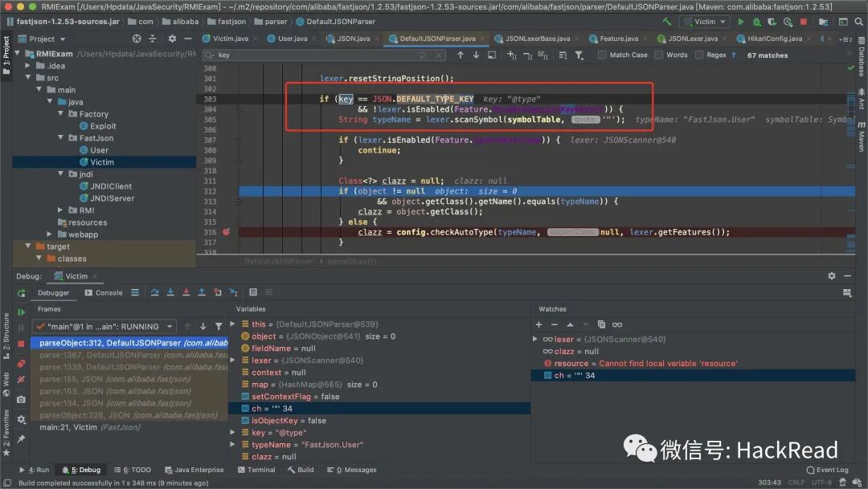Image resolution: width=868 pixels, height=489 pixels.
Task: Open thread dump camera icon
Action: (x=21, y=400)
